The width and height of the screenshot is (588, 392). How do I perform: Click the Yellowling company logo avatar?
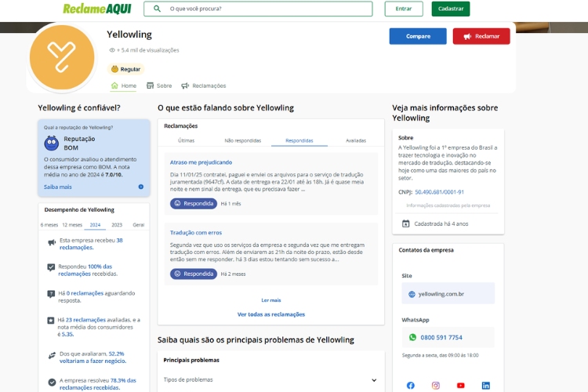pos(62,57)
